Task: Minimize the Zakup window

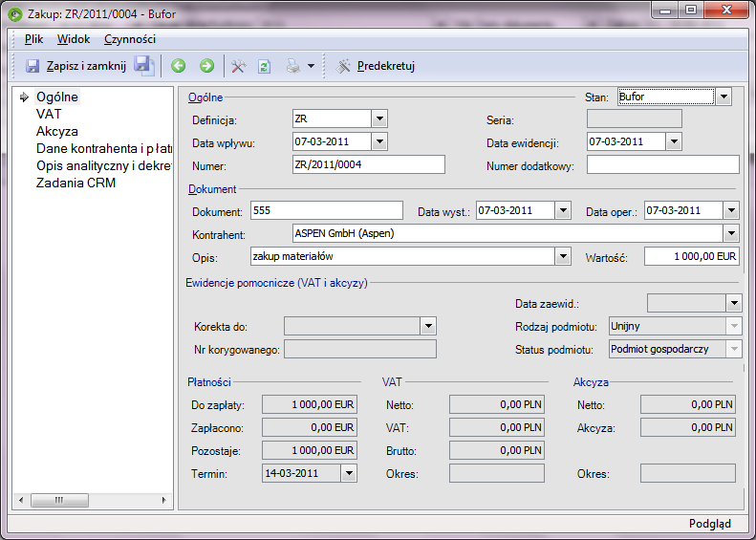Action: point(666,10)
